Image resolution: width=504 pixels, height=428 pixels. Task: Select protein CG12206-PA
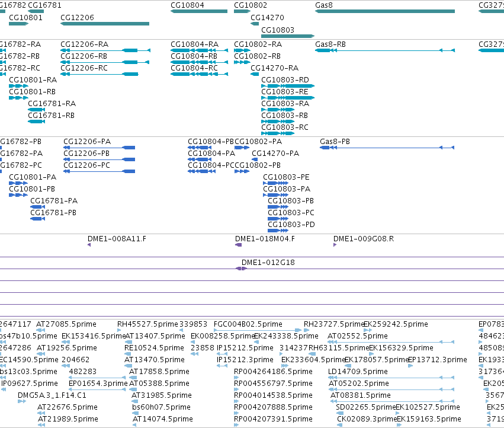(x=99, y=148)
